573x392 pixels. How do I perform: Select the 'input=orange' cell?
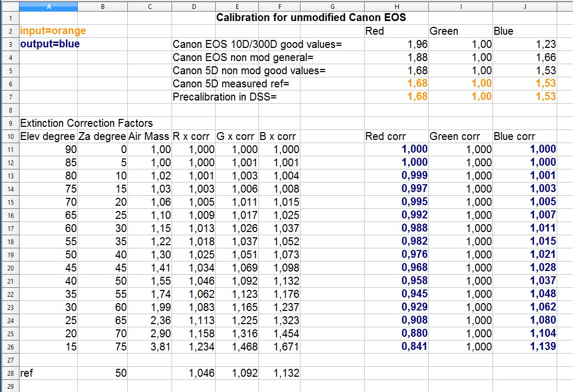(53, 31)
